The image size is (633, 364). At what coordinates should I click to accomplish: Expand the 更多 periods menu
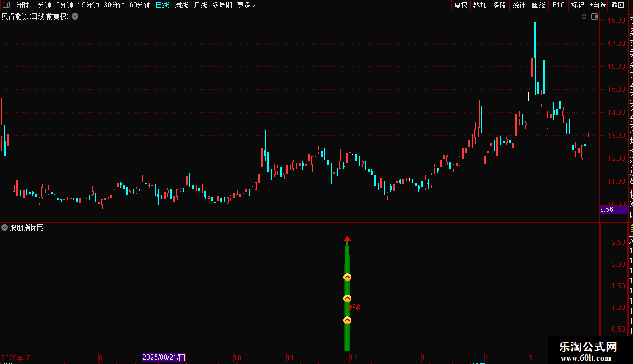pyautogui.click(x=246, y=5)
